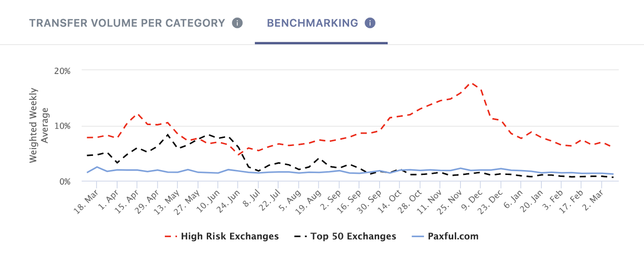
Task: Click the "24. Jun" x-axis date label
Action: (x=228, y=201)
